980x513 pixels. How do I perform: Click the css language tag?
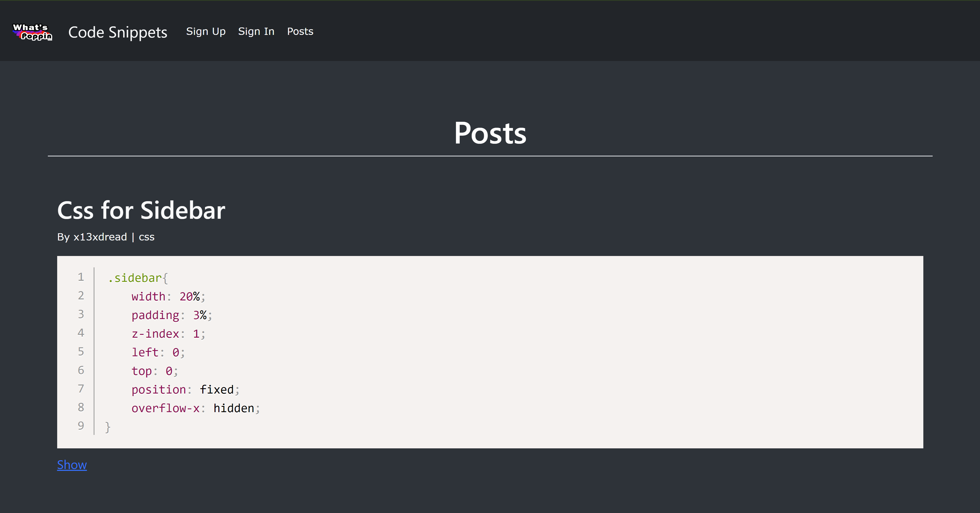(146, 237)
